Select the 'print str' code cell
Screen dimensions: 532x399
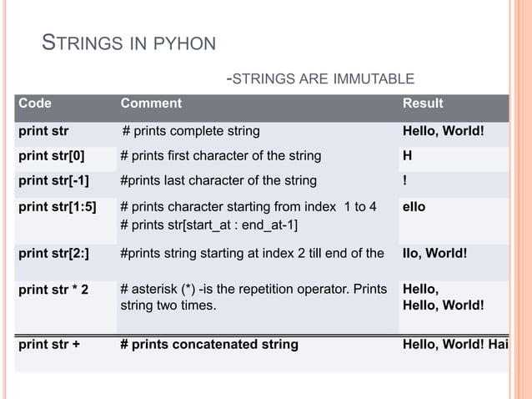(x=43, y=131)
